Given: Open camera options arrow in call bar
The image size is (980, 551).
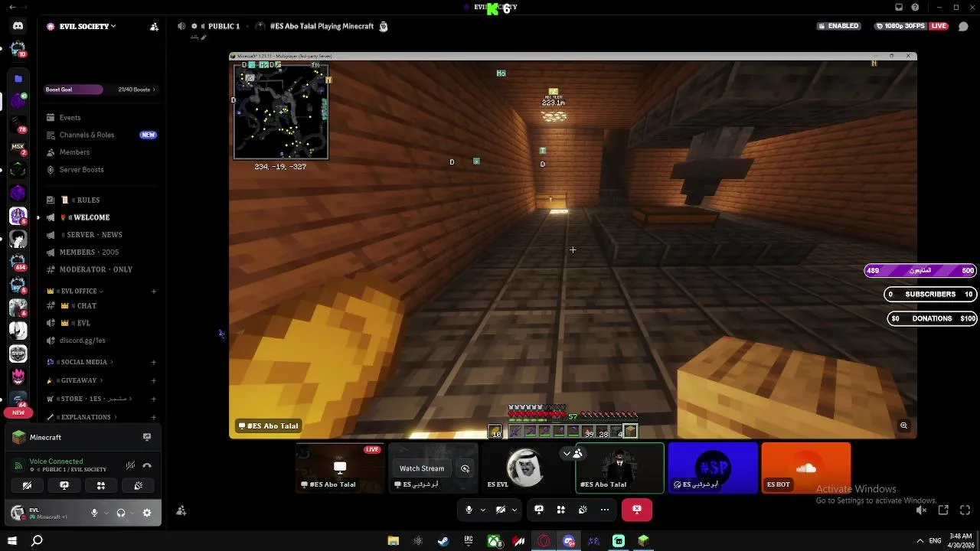Looking at the screenshot, I should coord(514,510).
